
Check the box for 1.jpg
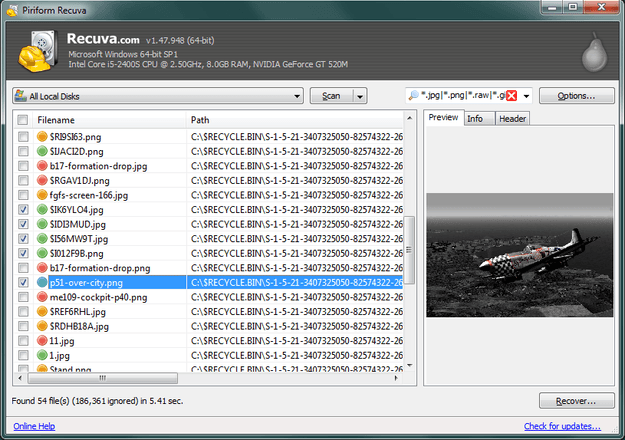click(x=24, y=355)
